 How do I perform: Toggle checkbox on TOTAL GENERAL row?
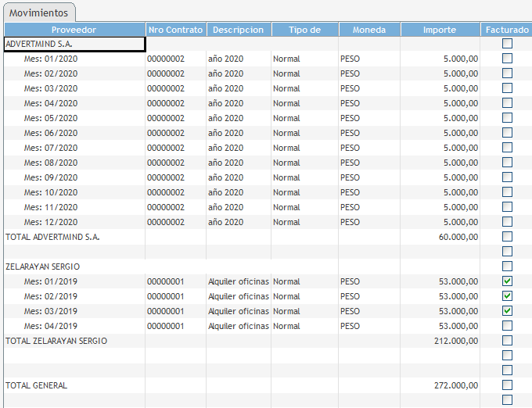(x=507, y=385)
